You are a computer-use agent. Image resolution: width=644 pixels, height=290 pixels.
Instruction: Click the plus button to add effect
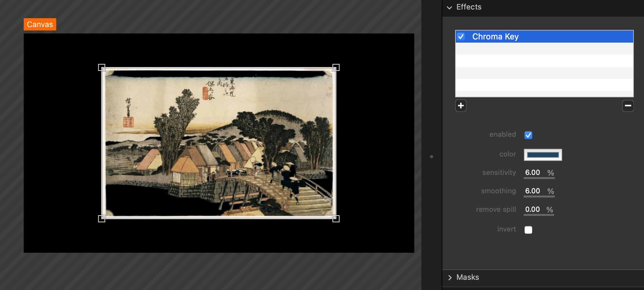click(461, 106)
